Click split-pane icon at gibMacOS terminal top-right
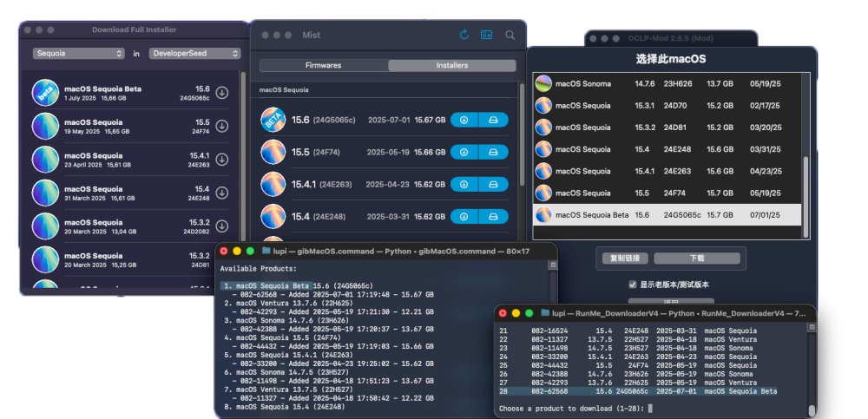This screenshot has width=868, height=419. point(552,265)
